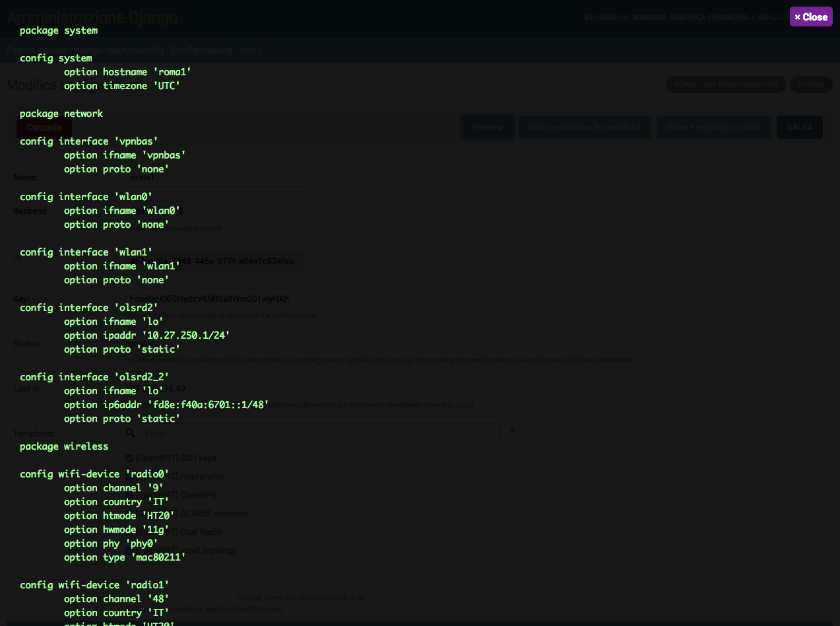Click the Download Configuration button
This screenshot has width=840, height=626.
pyautogui.click(x=726, y=85)
